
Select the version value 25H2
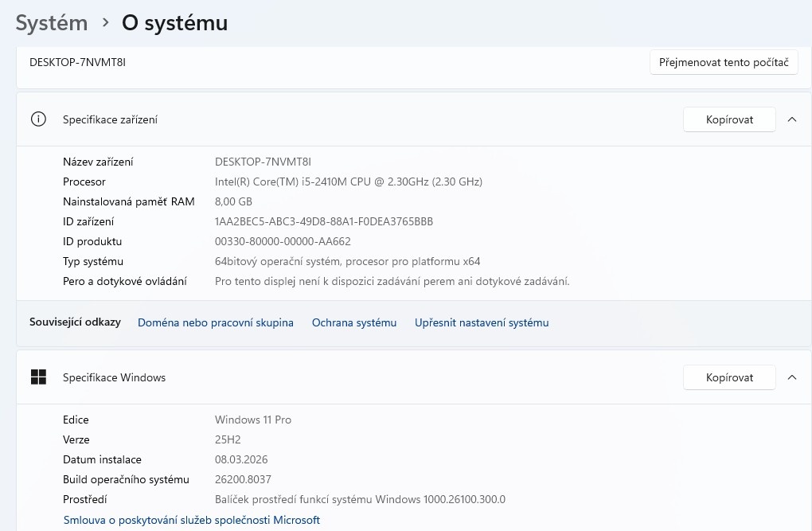tap(228, 439)
